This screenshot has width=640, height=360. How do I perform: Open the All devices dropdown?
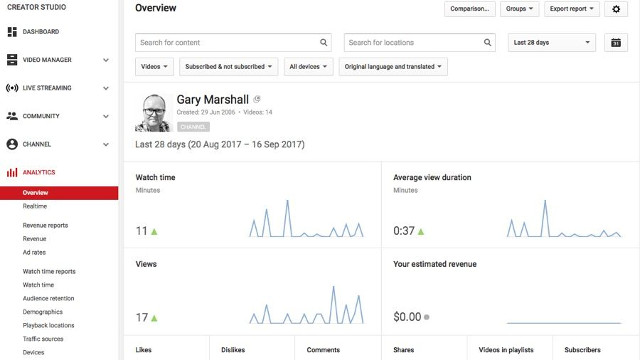point(309,67)
